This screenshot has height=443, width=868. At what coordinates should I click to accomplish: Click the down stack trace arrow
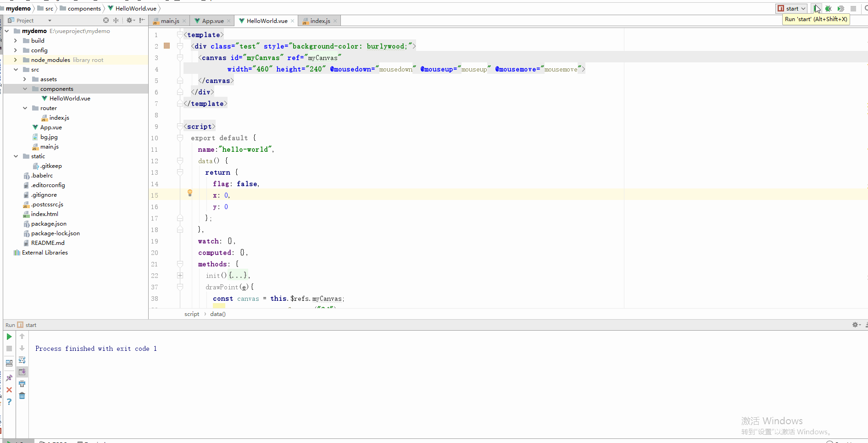coord(22,349)
